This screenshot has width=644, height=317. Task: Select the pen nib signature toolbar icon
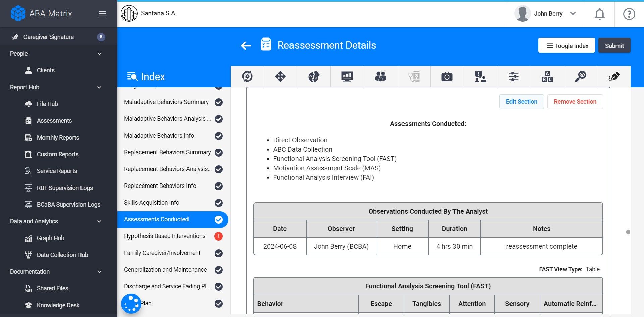pyautogui.click(x=614, y=76)
